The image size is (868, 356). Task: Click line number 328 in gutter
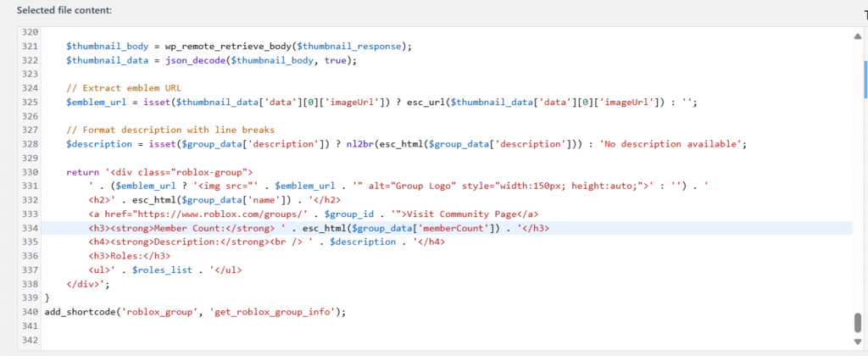30,144
